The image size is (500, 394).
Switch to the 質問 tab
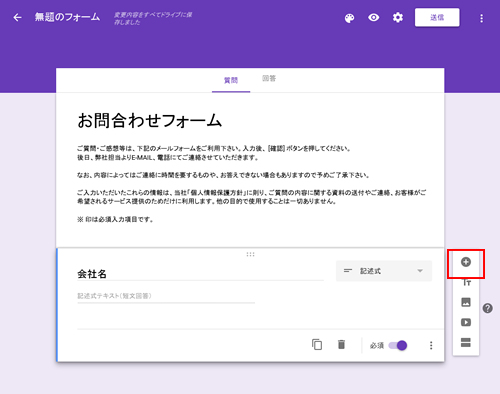pyautogui.click(x=231, y=80)
